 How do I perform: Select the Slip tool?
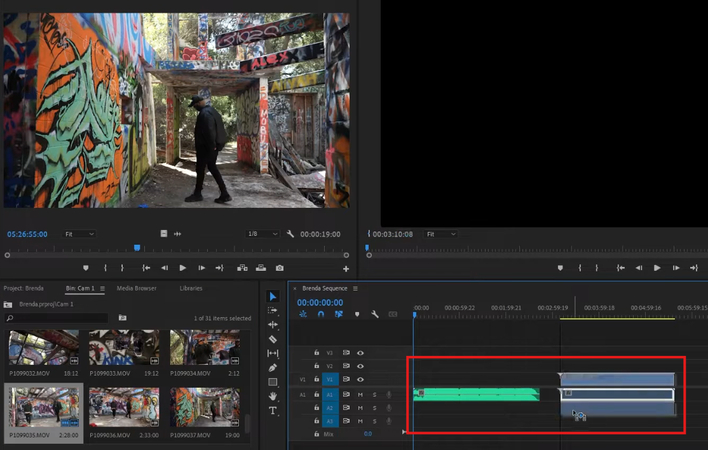(x=273, y=353)
